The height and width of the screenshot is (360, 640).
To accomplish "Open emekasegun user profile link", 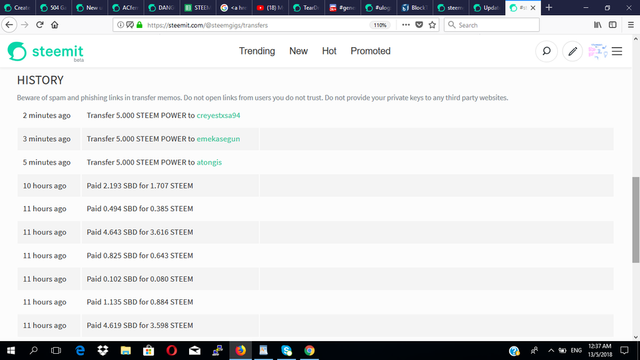I will (x=218, y=139).
